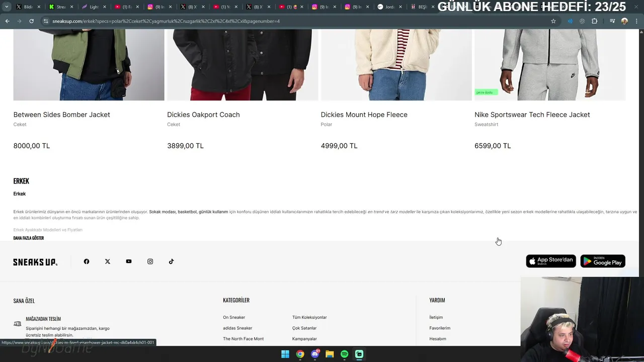
Task: Expand description with DAHA FAZLA GÖSTER
Action: pos(29,238)
